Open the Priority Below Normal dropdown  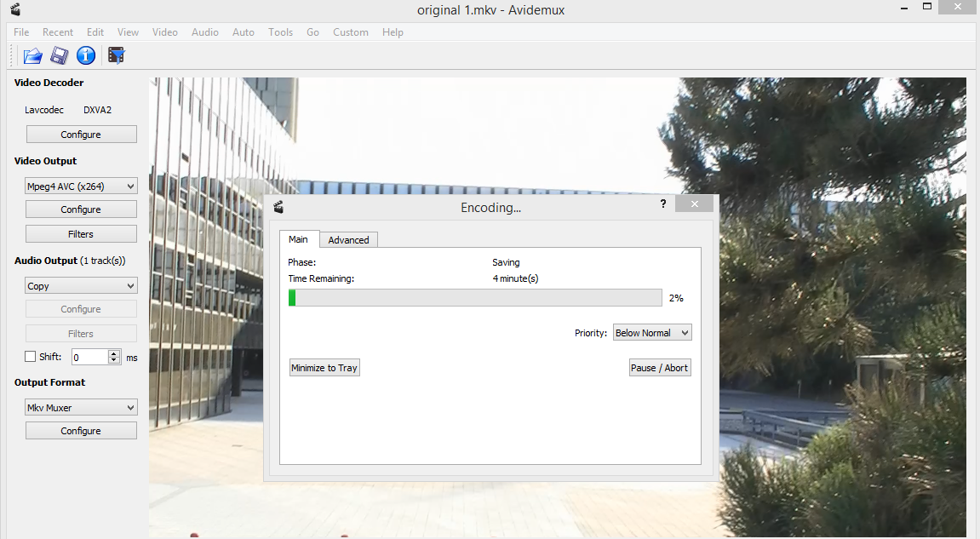652,333
